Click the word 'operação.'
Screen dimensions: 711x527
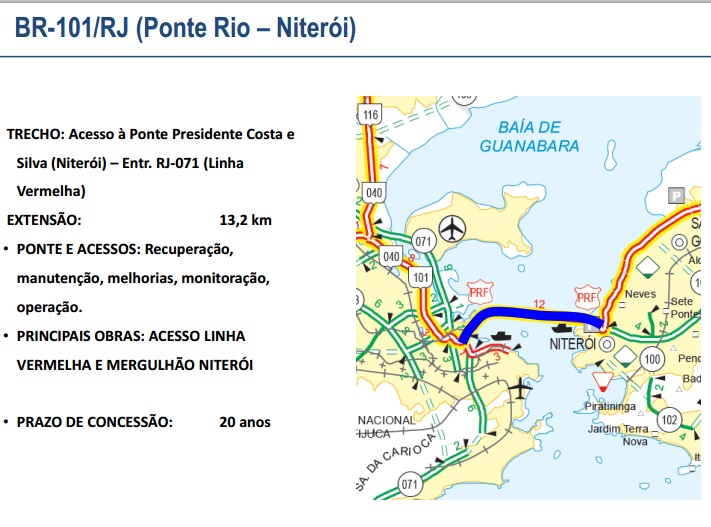pos(49,307)
